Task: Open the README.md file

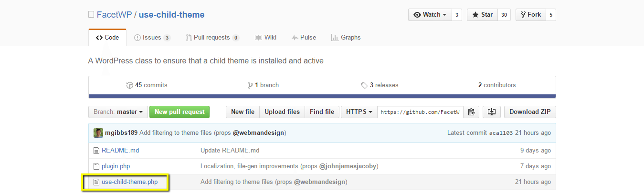Action: [x=120, y=150]
